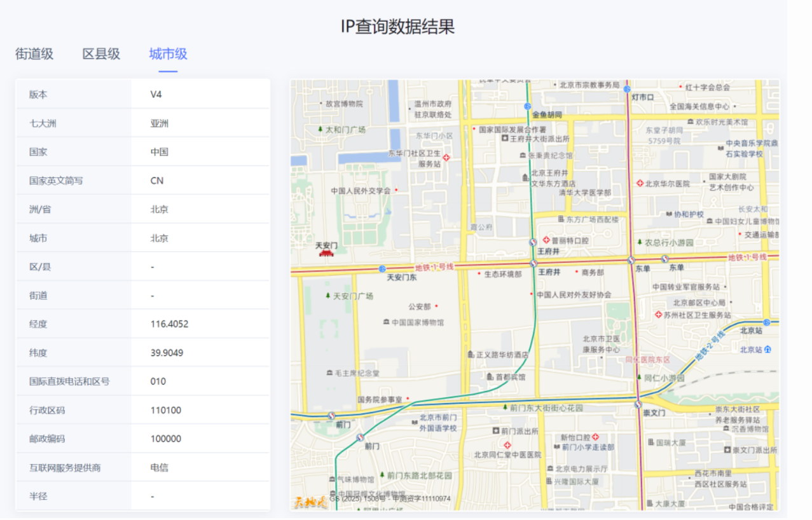Click the 农总行小游园 park icon
Viewport: 812px width, 520px height.
point(640,242)
